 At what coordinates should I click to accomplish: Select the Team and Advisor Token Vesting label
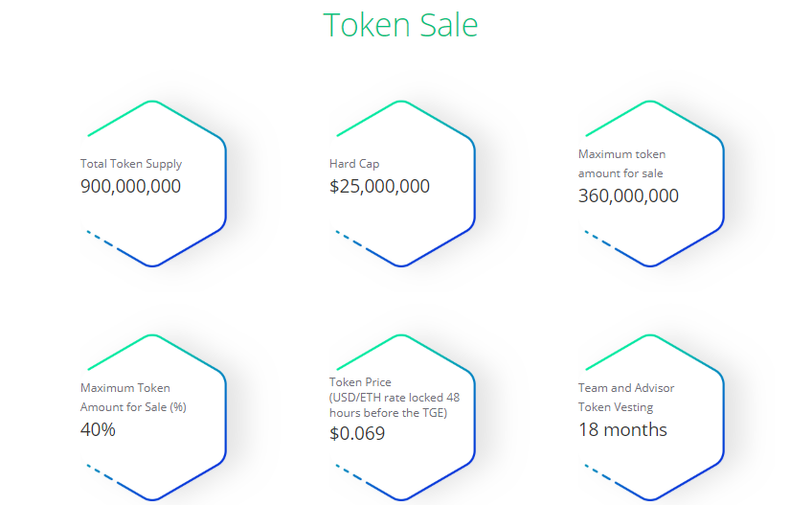626,398
